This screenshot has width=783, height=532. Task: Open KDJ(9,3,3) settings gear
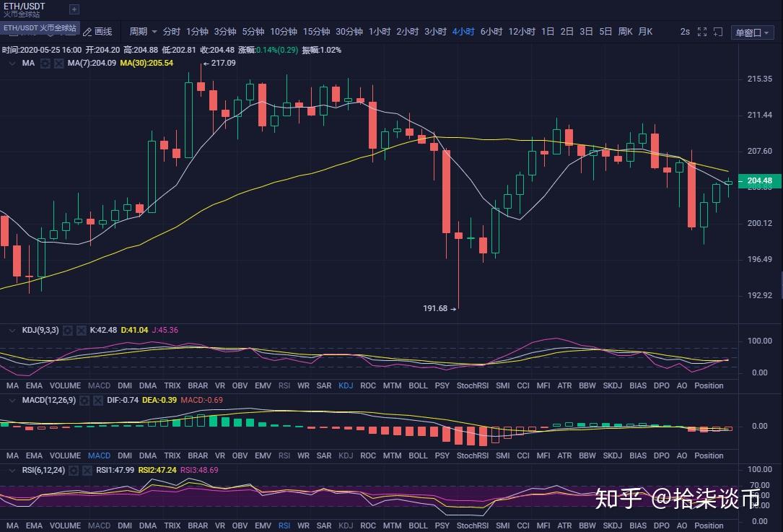click(68, 330)
